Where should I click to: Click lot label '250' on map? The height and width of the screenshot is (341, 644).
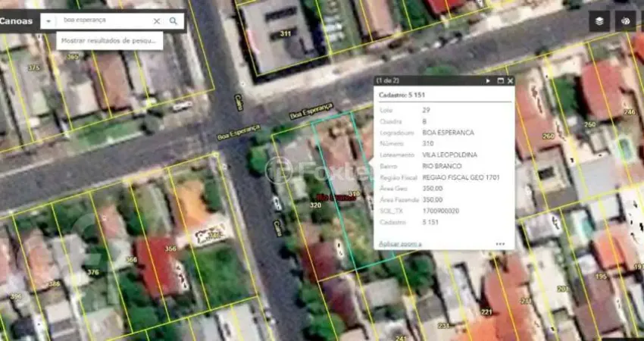pos(589,124)
